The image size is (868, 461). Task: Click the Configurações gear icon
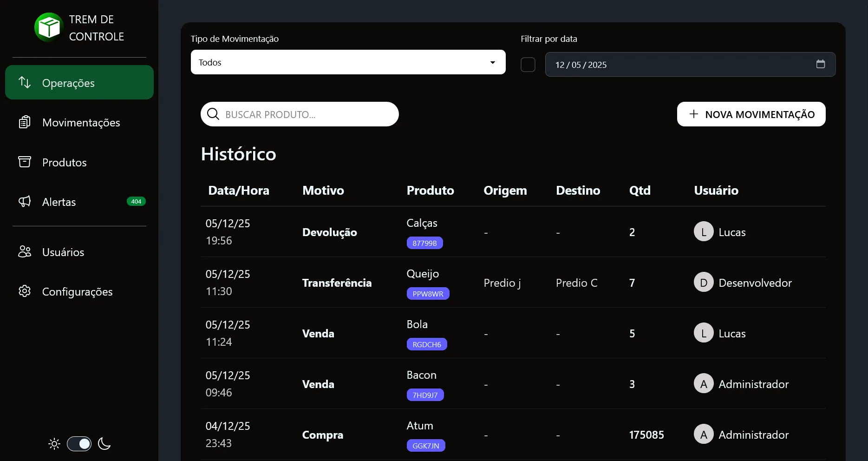click(25, 291)
